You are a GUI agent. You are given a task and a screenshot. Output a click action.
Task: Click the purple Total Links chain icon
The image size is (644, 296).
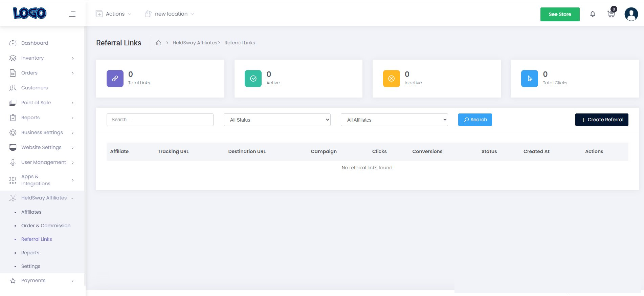(x=115, y=79)
